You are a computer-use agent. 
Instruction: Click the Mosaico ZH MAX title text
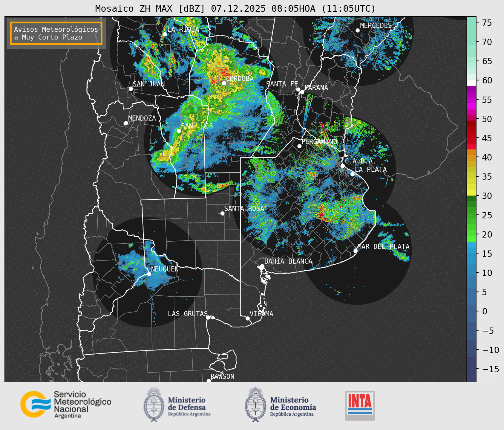point(235,8)
